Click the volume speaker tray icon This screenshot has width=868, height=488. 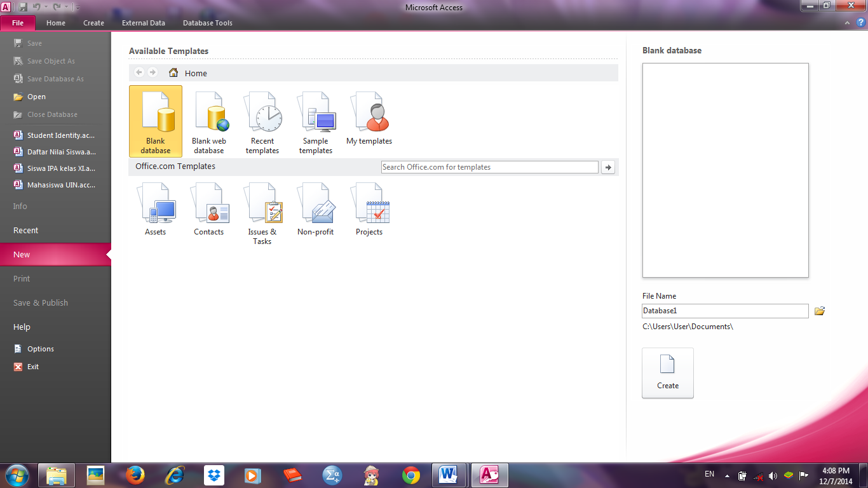[x=773, y=475]
